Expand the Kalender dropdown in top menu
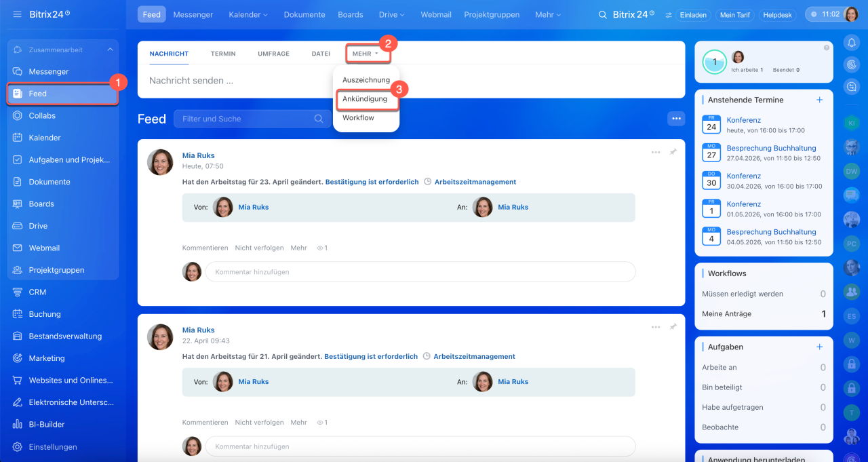Image resolution: width=868 pixels, height=462 pixels. click(248, 15)
